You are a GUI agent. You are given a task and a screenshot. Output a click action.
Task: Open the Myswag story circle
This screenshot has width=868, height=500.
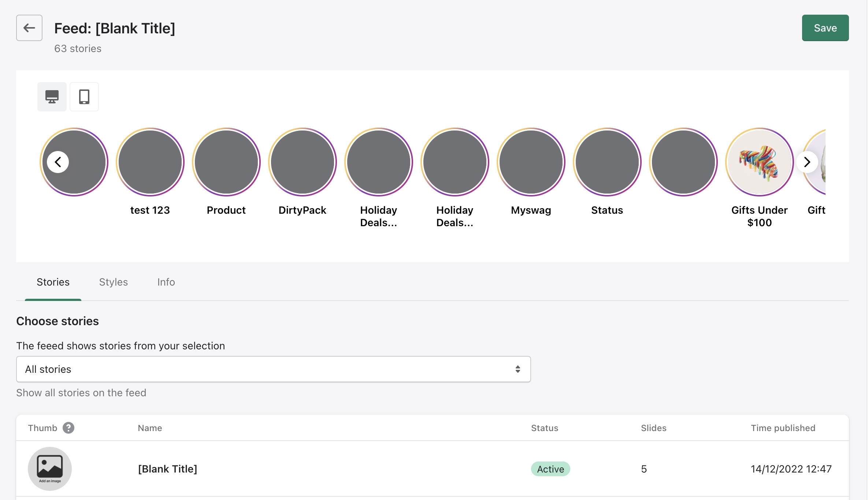pos(531,162)
